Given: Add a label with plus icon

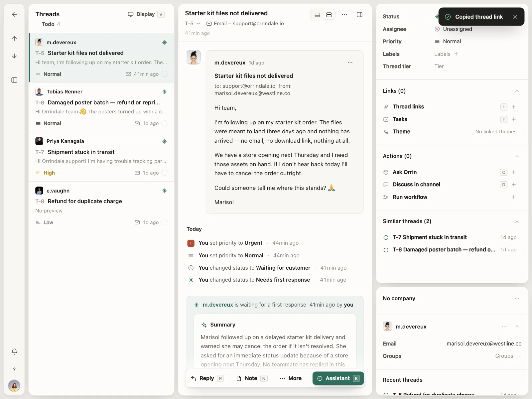Looking at the screenshot, I should (456, 54).
